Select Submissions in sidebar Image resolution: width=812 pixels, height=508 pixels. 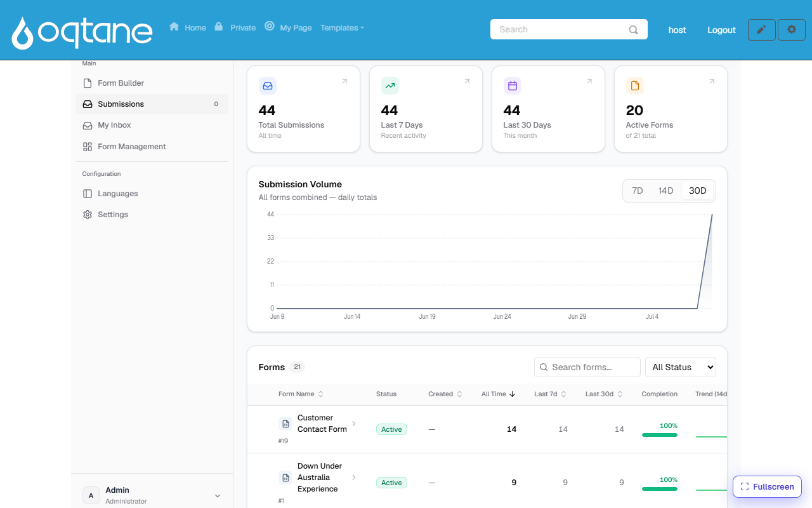pyautogui.click(x=152, y=104)
